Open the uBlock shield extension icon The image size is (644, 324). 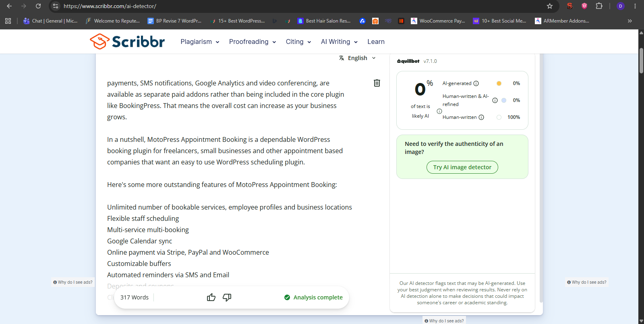coord(584,6)
